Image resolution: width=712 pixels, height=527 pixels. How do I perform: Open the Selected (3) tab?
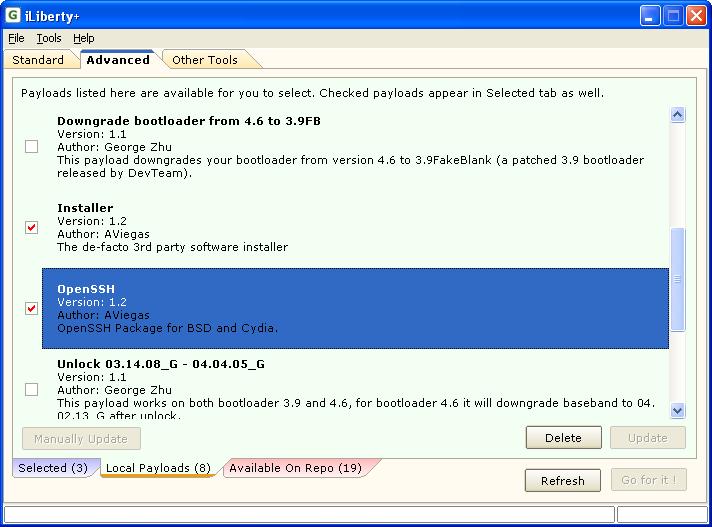pyautogui.click(x=53, y=468)
